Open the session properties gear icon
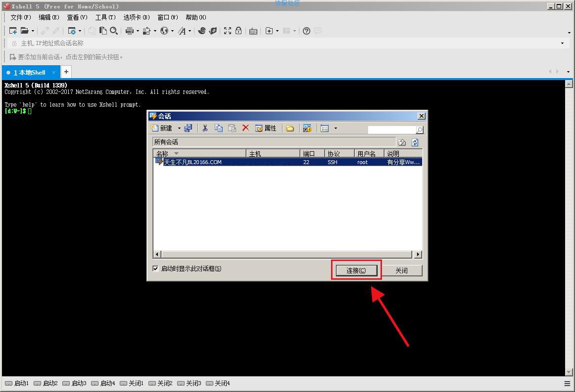This screenshot has width=575, height=392. tap(72, 31)
